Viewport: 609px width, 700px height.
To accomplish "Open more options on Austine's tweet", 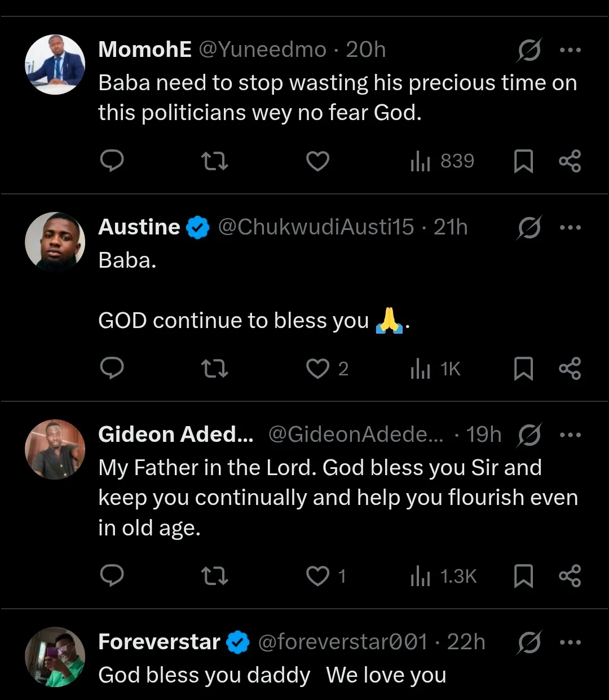I will (570, 228).
